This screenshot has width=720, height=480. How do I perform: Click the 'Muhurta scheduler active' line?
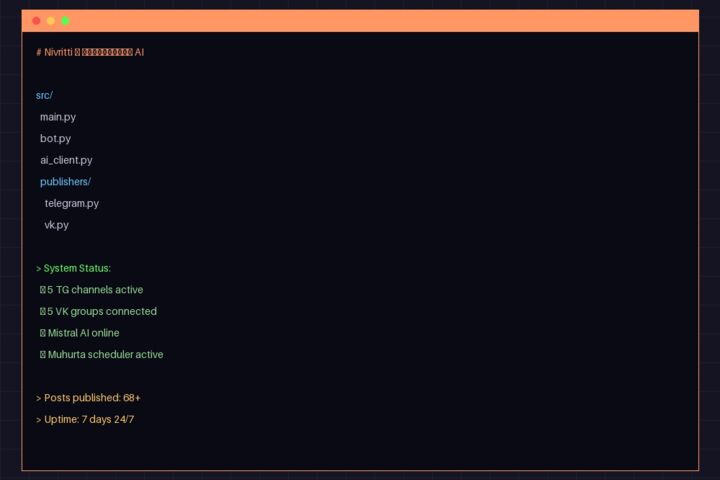(x=101, y=355)
